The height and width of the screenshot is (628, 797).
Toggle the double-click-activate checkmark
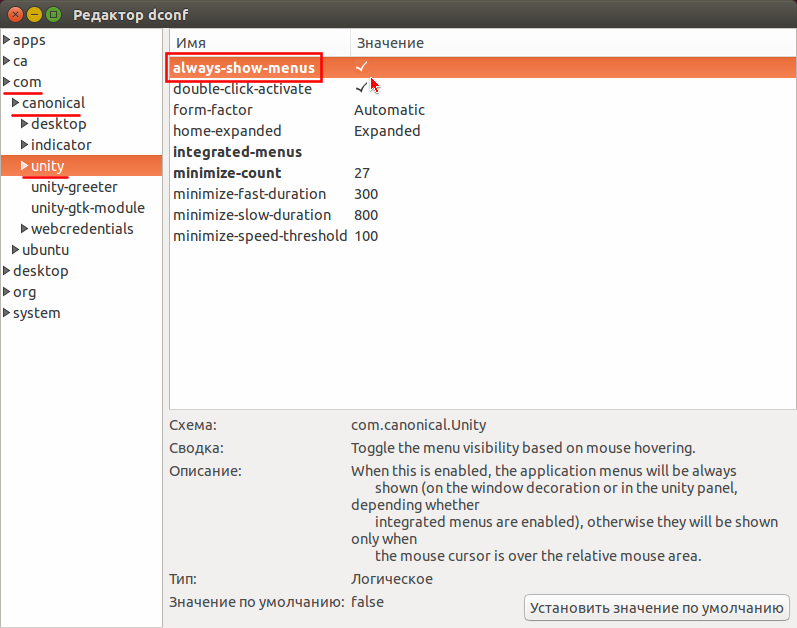pyautogui.click(x=361, y=88)
